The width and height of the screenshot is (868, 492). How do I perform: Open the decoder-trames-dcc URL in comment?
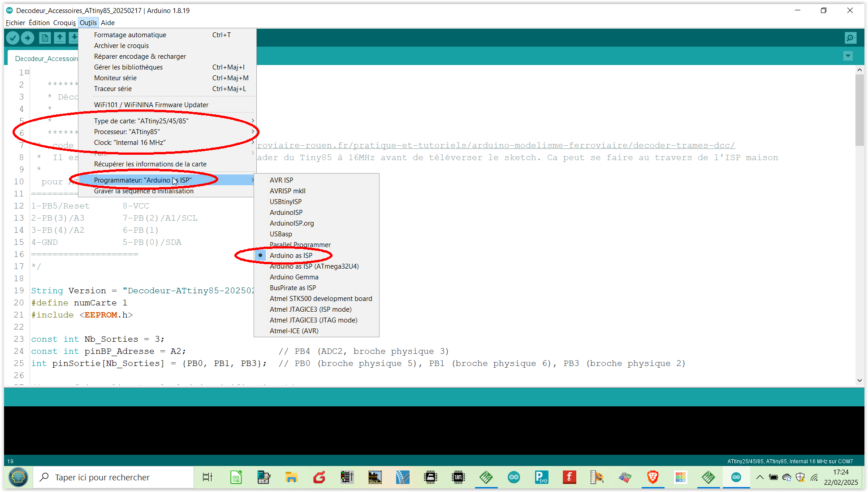tap(496, 145)
